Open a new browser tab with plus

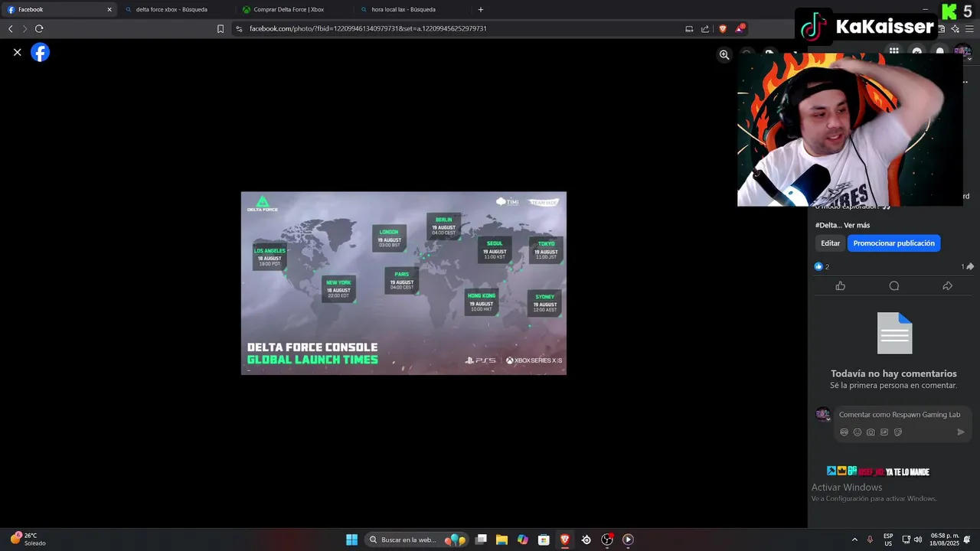tap(481, 10)
